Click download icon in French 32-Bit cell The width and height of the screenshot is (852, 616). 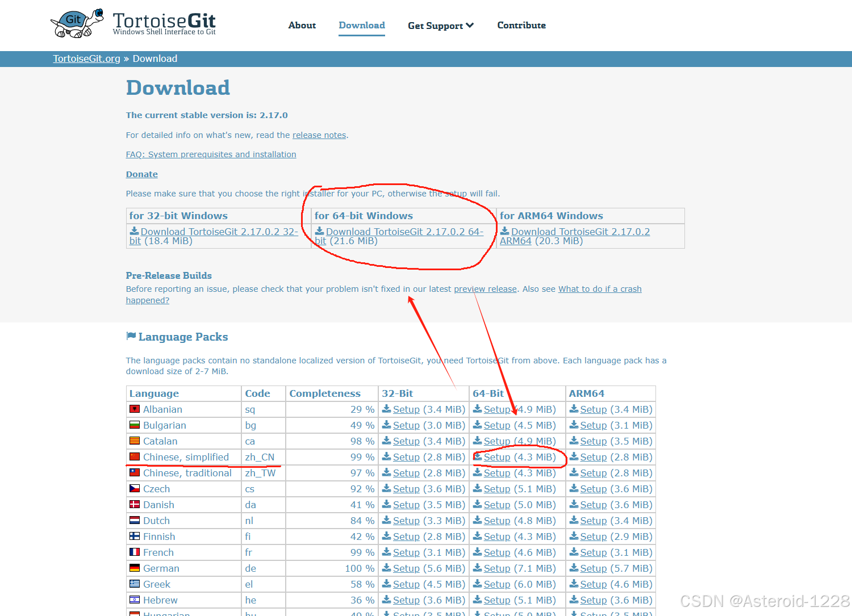pos(387,552)
